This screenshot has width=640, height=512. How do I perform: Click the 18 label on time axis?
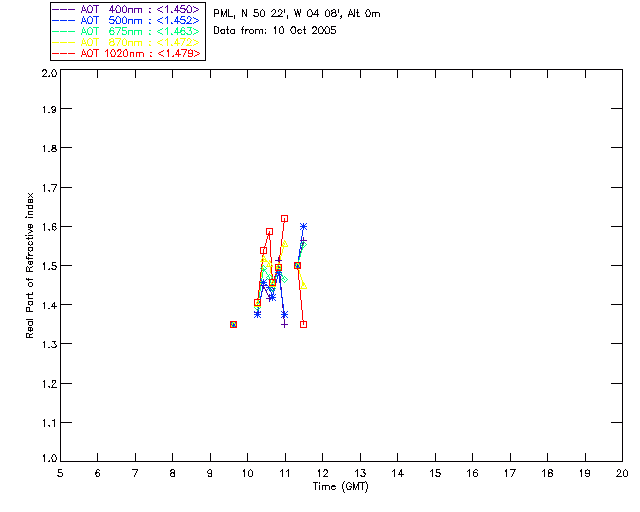[547, 473]
